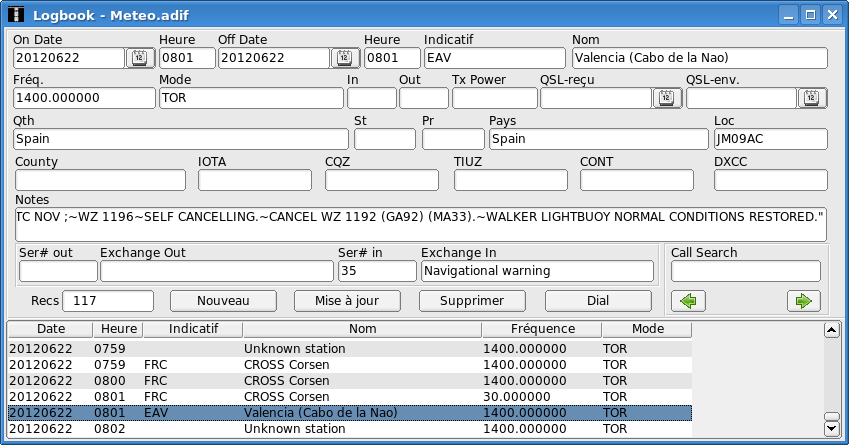Click the empty In field
This screenshot has width=849, height=445.
(371, 98)
